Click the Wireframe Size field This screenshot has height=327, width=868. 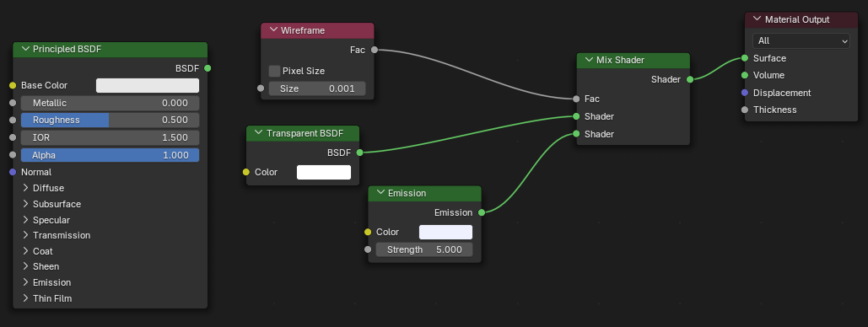pyautogui.click(x=317, y=88)
